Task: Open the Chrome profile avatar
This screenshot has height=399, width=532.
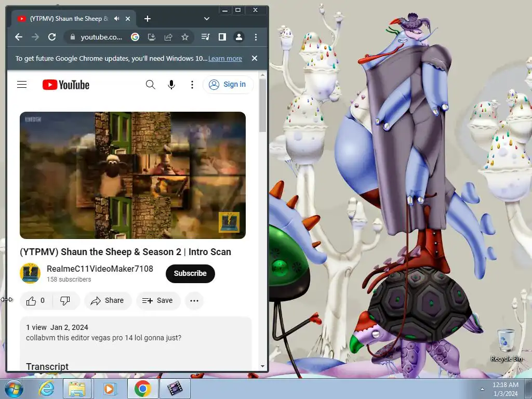Action: (x=239, y=37)
